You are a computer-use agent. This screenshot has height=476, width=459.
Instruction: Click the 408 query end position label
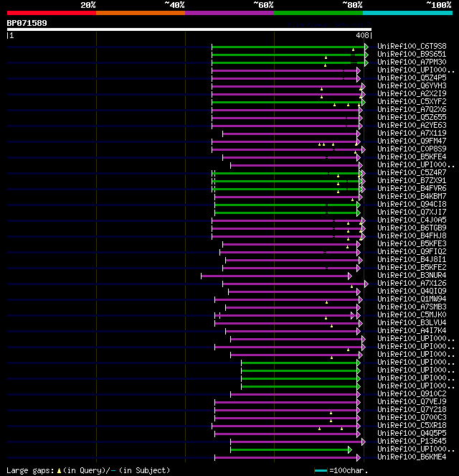pos(362,35)
